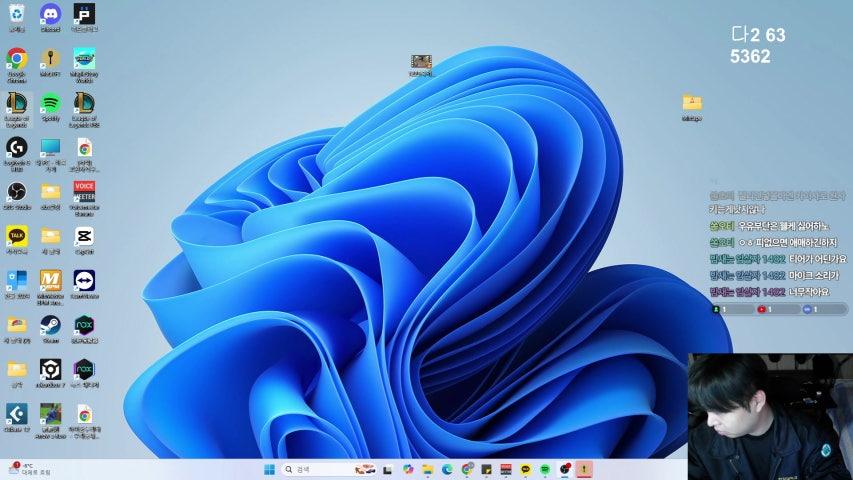
Task: Open Spotify from the taskbar
Action: pyautogui.click(x=545, y=469)
